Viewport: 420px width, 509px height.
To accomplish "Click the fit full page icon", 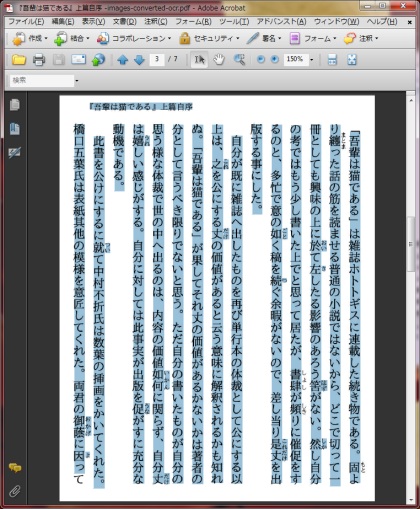I will click(x=352, y=60).
